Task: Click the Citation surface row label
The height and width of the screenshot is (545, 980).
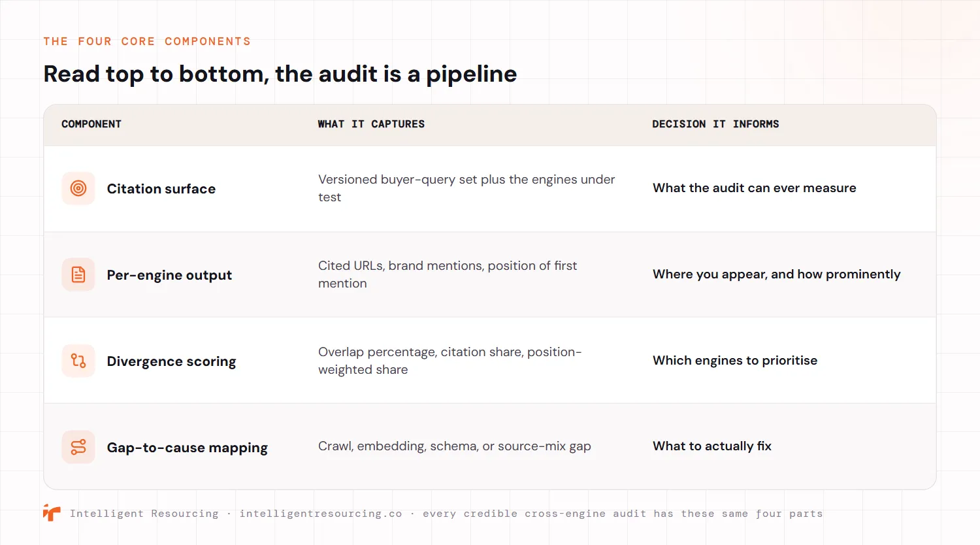Action: pyautogui.click(x=161, y=189)
